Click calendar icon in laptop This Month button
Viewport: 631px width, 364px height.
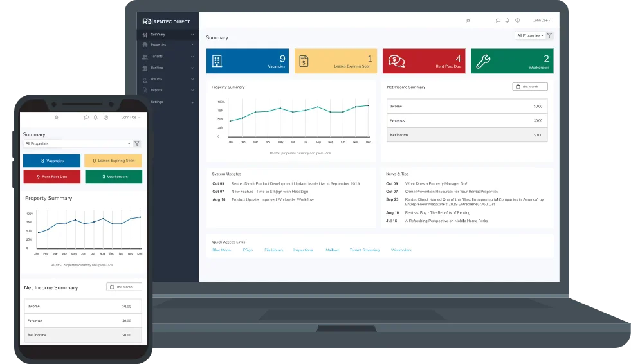(518, 86)
